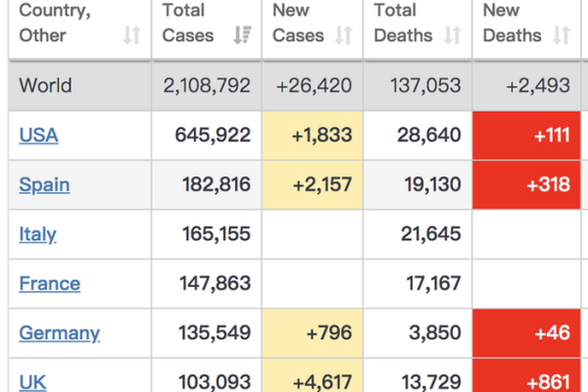Follow the Italy link
Viewport: 588px width, 392px height.
37,234
